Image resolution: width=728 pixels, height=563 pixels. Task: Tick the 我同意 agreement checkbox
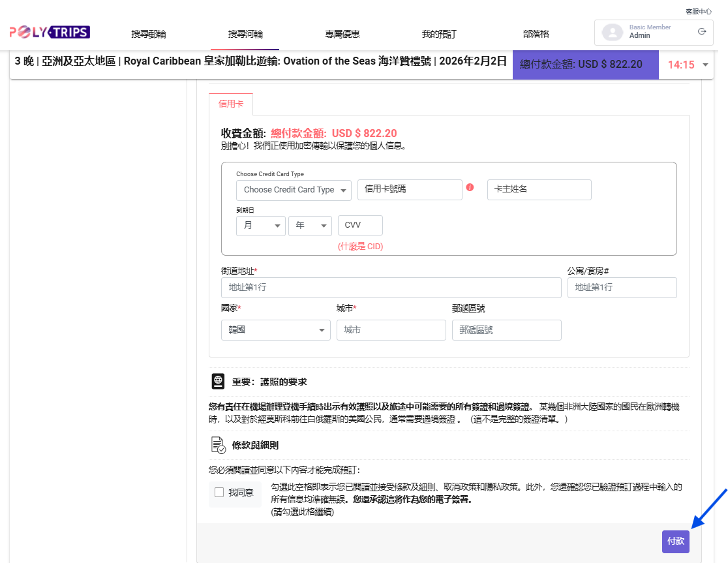(219, 493)
